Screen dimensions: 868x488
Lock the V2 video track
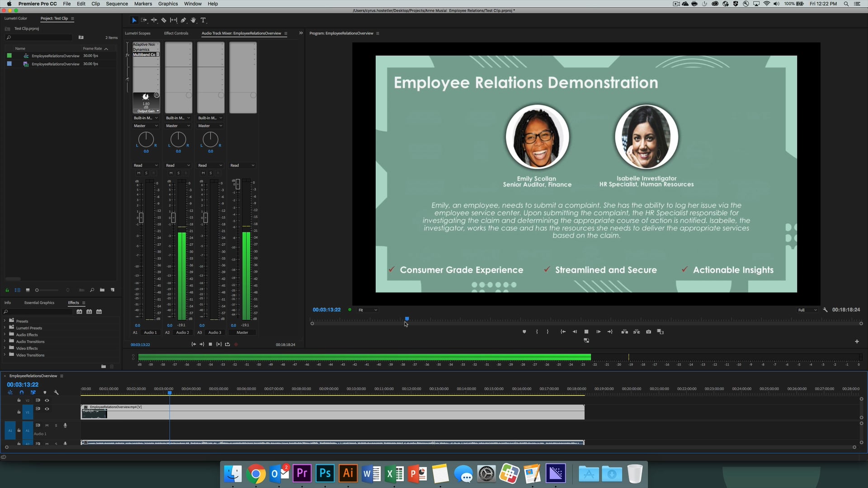(x=19, y=400)
